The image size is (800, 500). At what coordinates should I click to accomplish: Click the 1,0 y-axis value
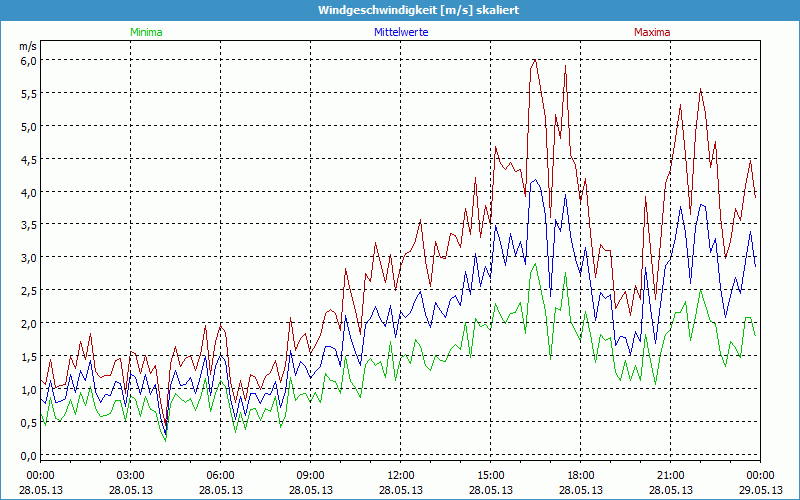click(x=29, y=389)
